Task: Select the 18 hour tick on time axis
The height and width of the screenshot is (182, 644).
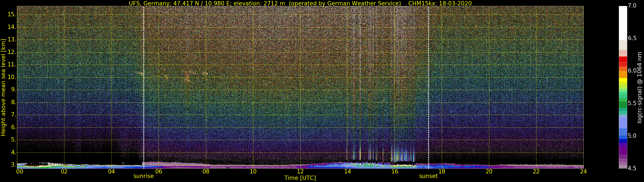Action: tap(442, 172)
